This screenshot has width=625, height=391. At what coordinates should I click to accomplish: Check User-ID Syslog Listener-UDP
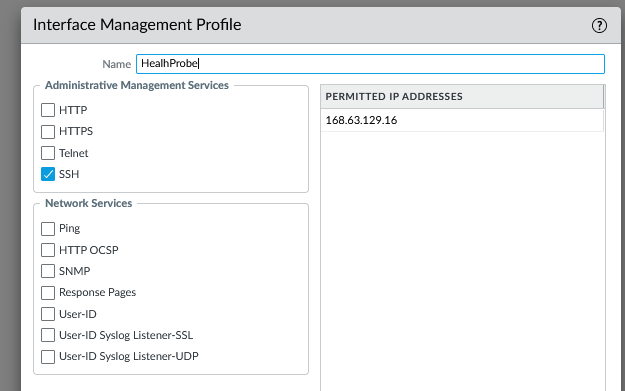click(48, 356)
